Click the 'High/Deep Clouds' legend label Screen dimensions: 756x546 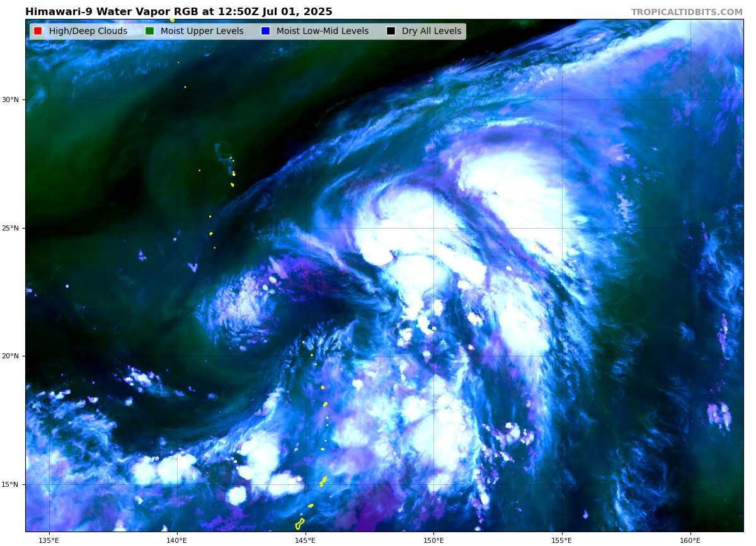coord(88,31)
